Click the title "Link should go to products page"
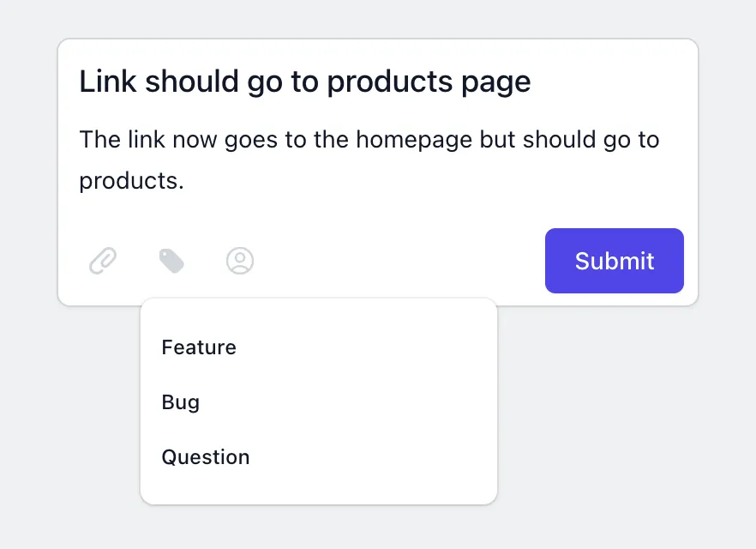Screen dimensions: 756x549 (304, 81)
